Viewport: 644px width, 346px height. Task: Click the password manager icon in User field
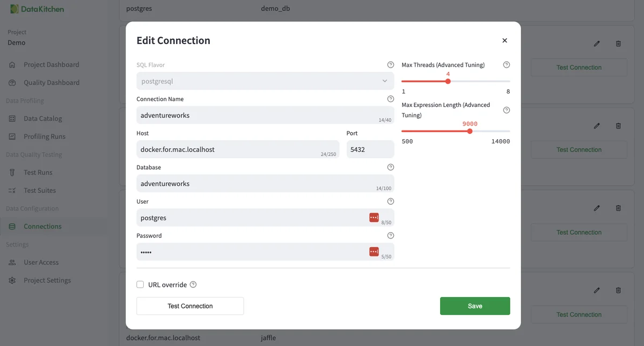pos(374,217)
